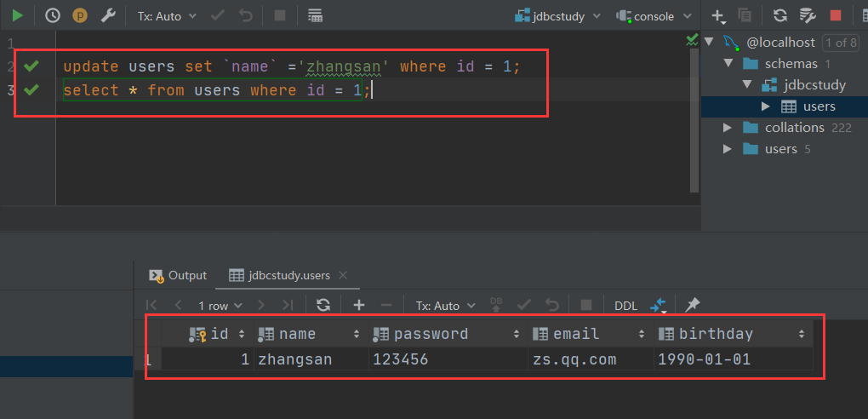Click the schema tools icon in the database panel
Screen dimensions: 868x419
(808, 15)
